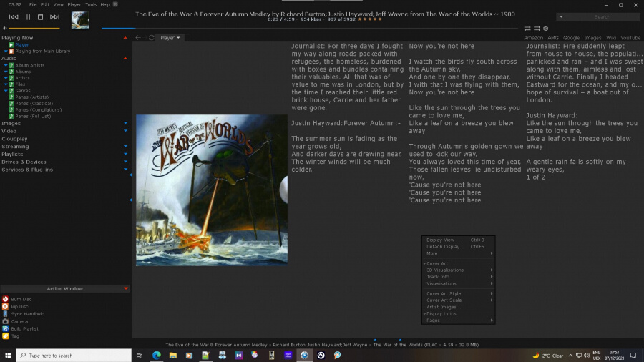Expand the Images section
This screenshot has width=644, height=362.
[125, 123]
